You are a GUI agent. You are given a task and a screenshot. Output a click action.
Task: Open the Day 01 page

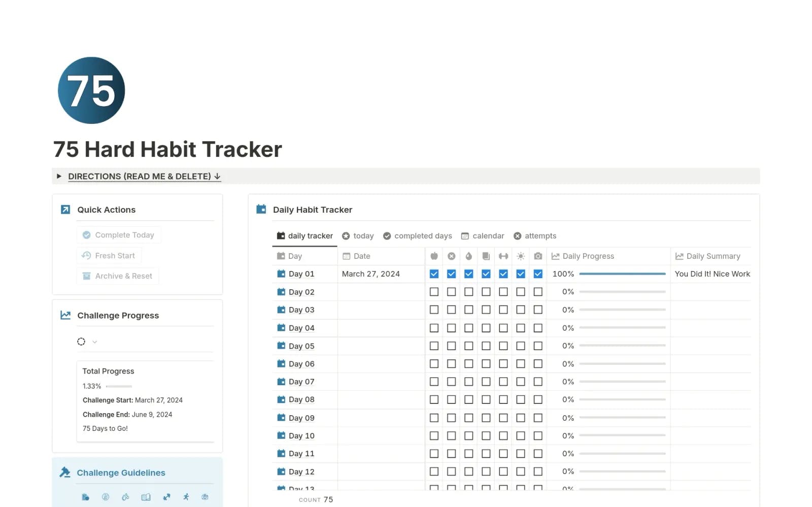(301, 274)
